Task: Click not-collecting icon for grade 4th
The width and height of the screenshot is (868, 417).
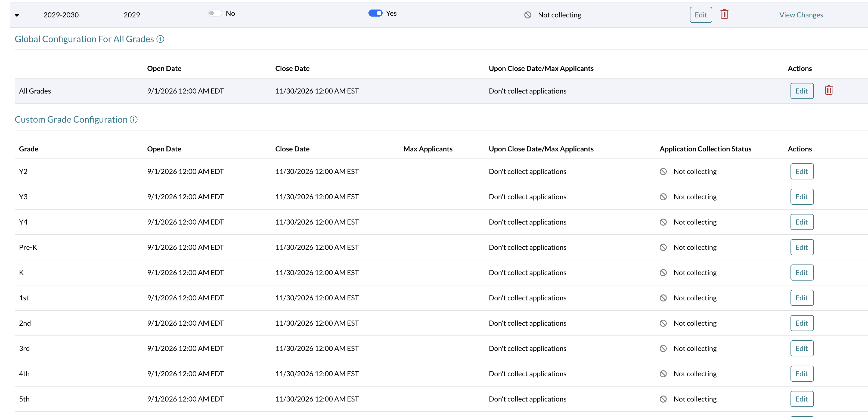Action: pos(663,374)
